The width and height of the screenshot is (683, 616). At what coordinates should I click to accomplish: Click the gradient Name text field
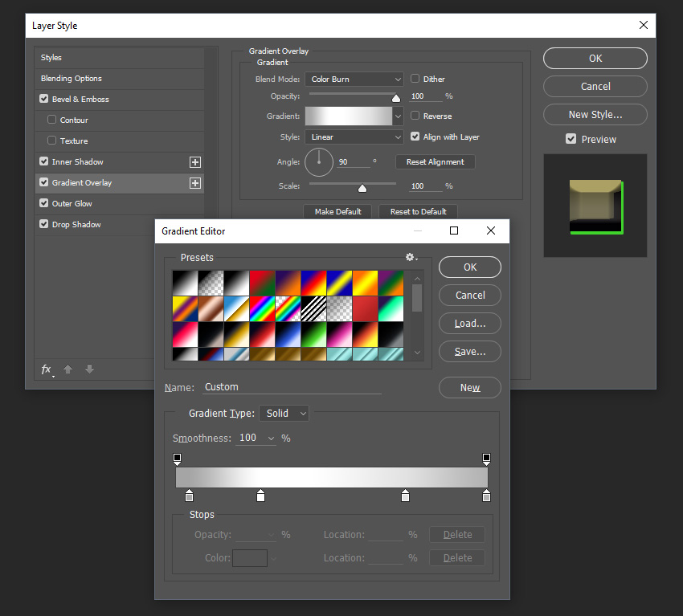tap(291, 387)
